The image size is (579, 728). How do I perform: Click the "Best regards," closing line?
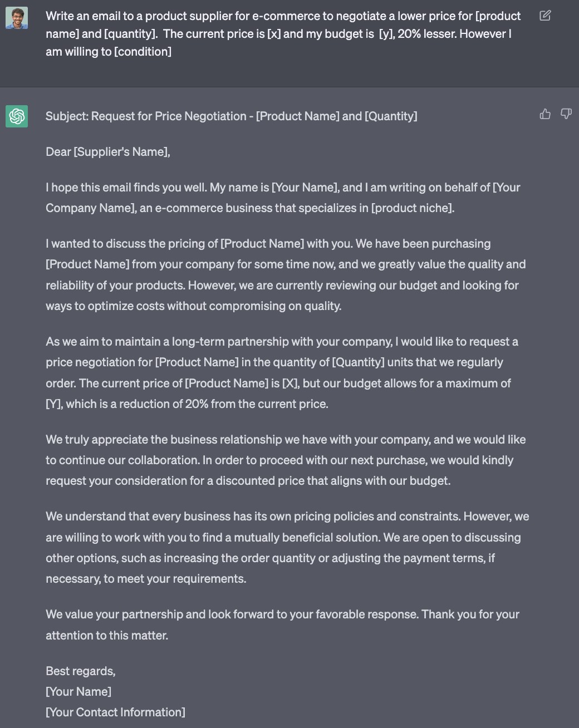(81, 671)
